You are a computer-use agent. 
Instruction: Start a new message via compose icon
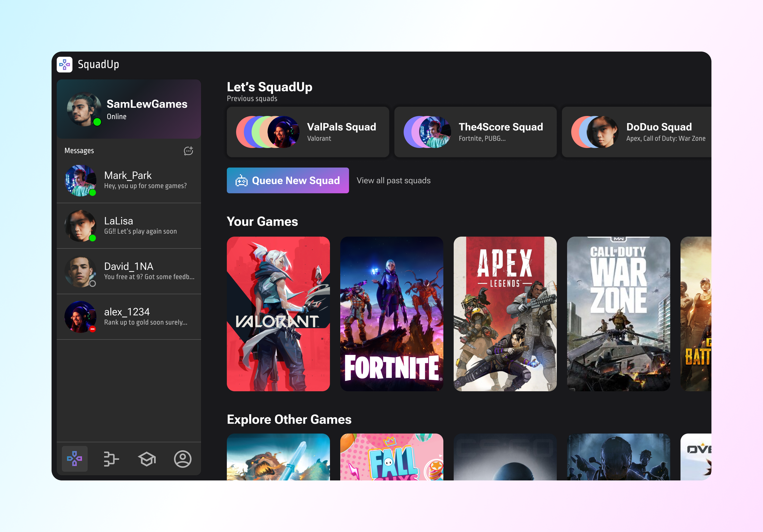[x=188, y=151]
